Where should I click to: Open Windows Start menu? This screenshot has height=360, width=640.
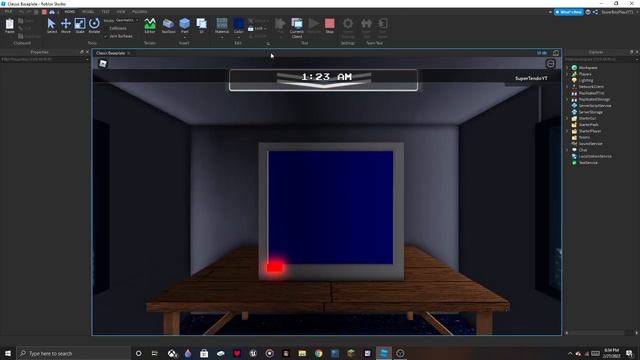coord(8,353)
